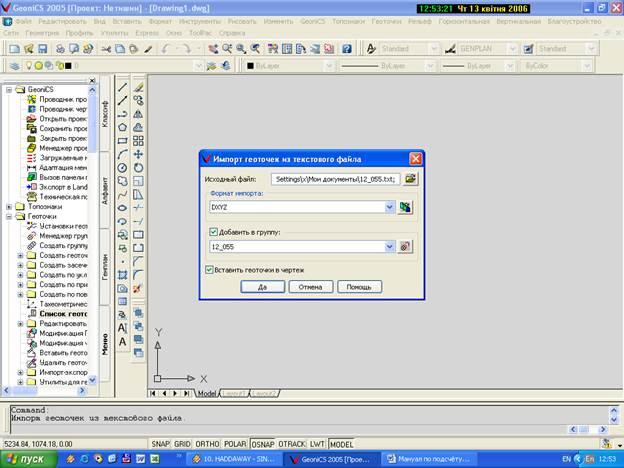
Task: Open the ByLayer color control swatch dropdown
Action: coord(329,66)
